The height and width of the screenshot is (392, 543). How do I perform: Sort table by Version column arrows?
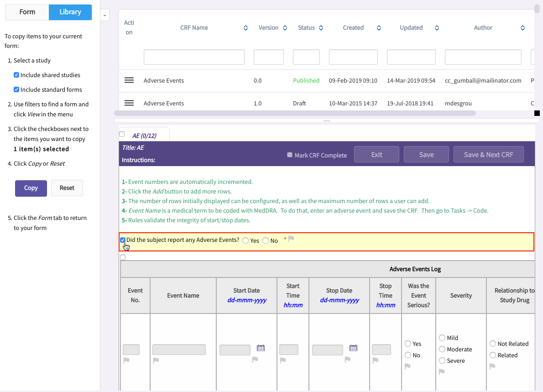click(285, 28)
